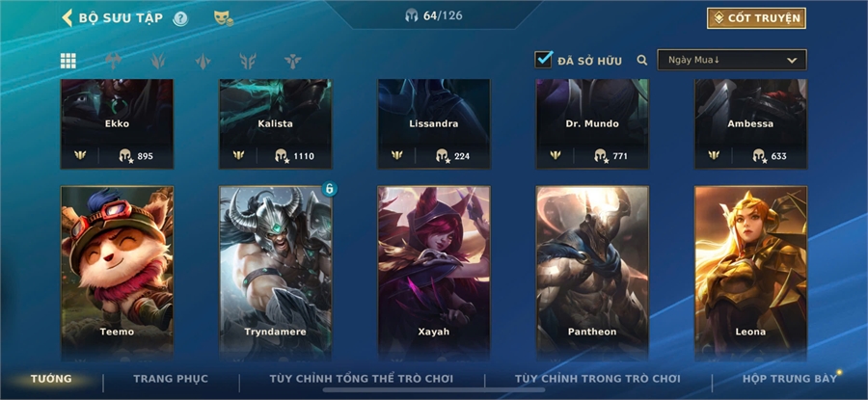Viewport: 868px width, 400px height.
Task: Open the Tùy Chỉnh Trong Trò Chơi tab
Action: [x=597, y=379]
